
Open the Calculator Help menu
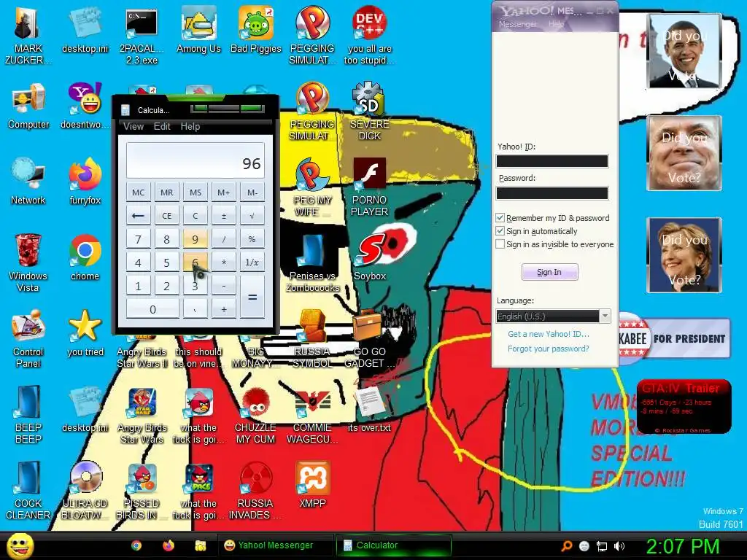click(190, 126)
